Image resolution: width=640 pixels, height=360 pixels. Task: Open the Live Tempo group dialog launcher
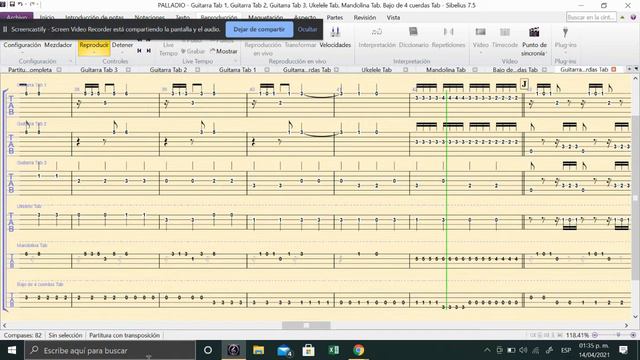point(236,61)
